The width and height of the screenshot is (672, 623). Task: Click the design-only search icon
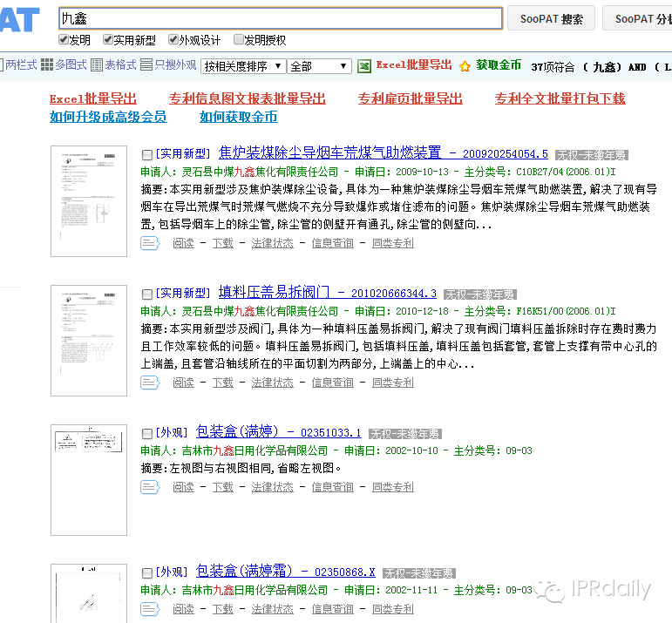pyautogui.click(x=146, y=64)
